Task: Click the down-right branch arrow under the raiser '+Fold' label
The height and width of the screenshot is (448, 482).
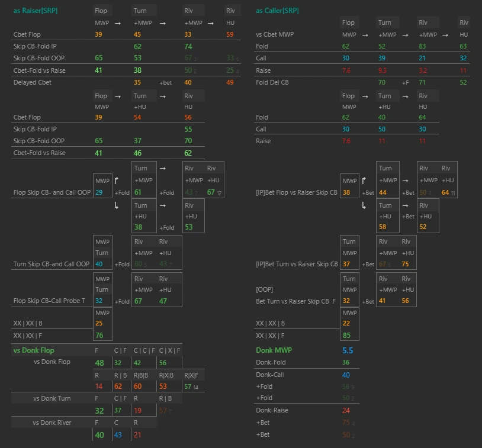Action: [x=117, y=205]
